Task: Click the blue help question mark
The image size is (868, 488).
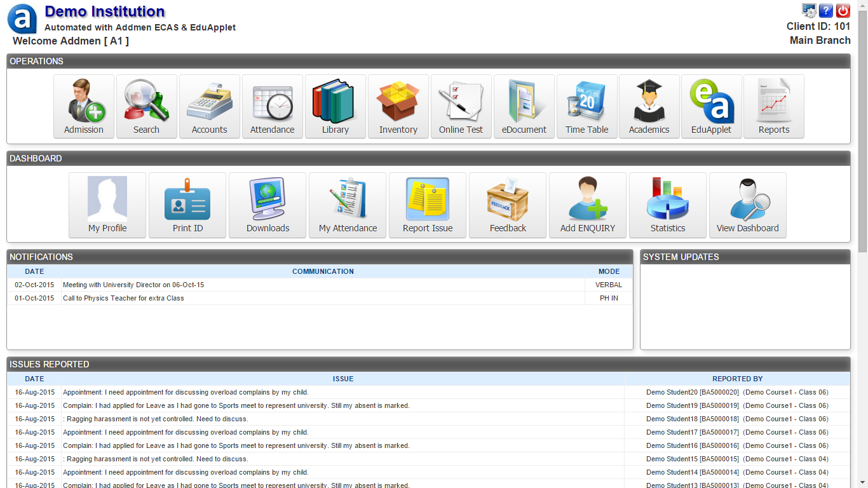Action: pyautogui.click(x=825, y=10)
